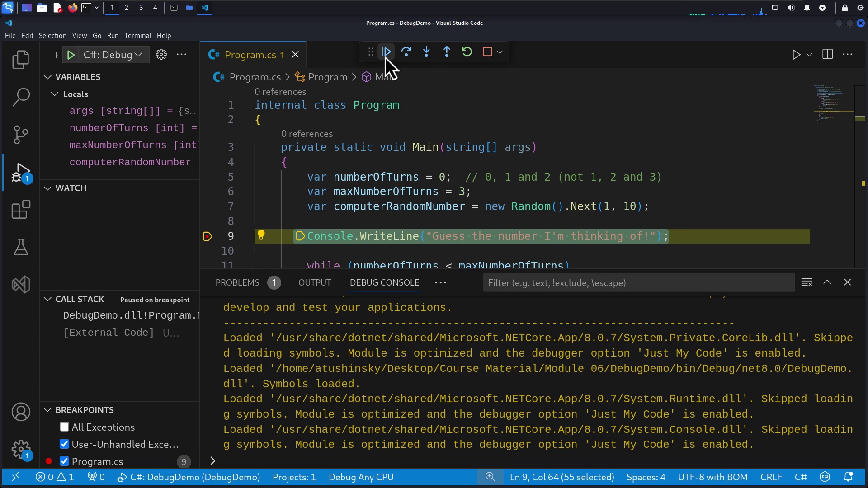Open the Run menu
Screen dimensions: 868x488
click(113, 36)
